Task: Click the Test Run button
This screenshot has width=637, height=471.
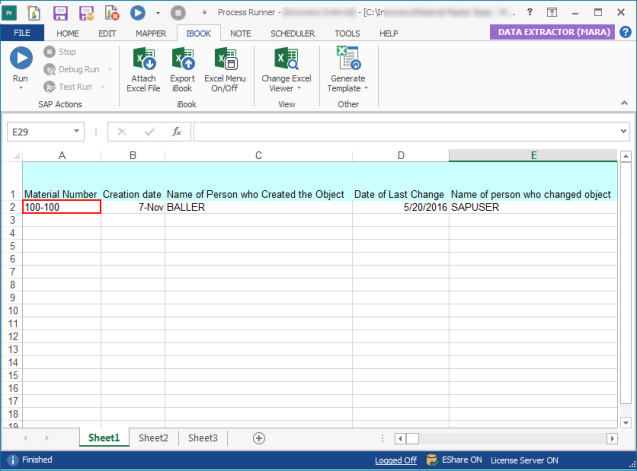Action: pos(68,87)
